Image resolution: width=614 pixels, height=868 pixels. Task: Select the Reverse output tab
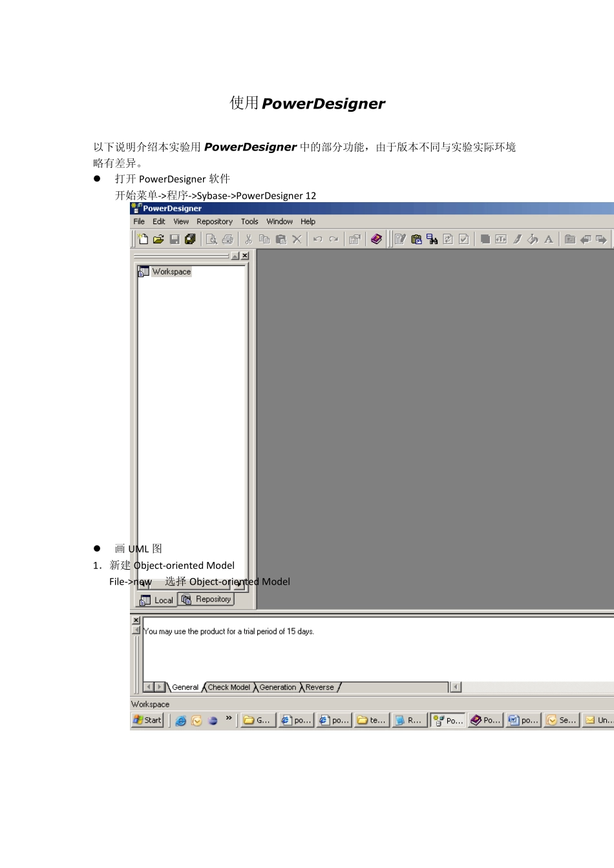click(320, 687)
